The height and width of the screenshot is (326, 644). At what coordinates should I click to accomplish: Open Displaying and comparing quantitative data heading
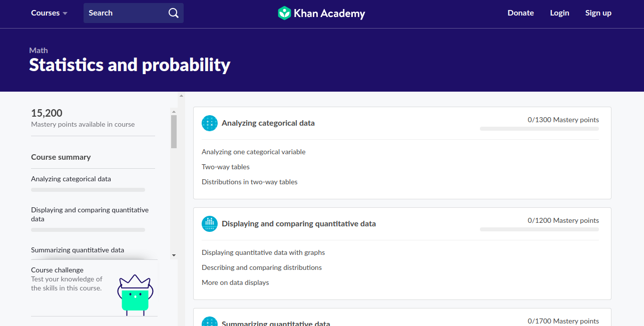[x=299, y=224]
